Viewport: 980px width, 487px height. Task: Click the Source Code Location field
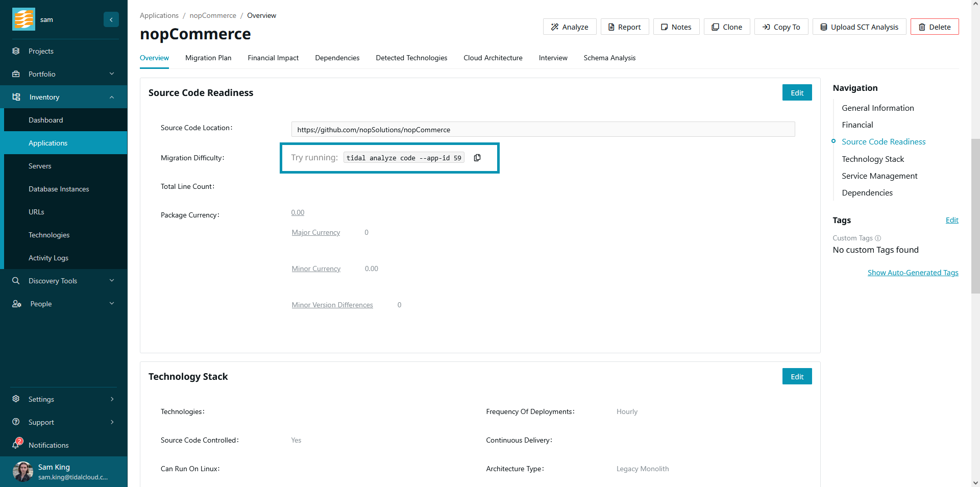pyautogui.click(x=543, y=130)
